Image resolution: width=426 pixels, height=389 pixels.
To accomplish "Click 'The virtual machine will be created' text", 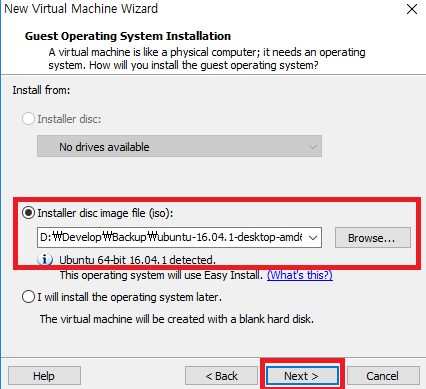I will pyautogui.click(x=177, y=319).
